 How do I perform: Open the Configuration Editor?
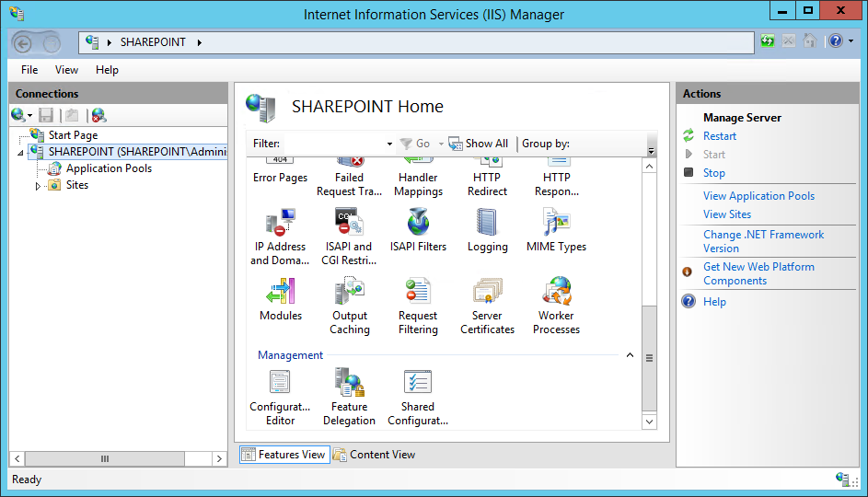click(280, 397)
